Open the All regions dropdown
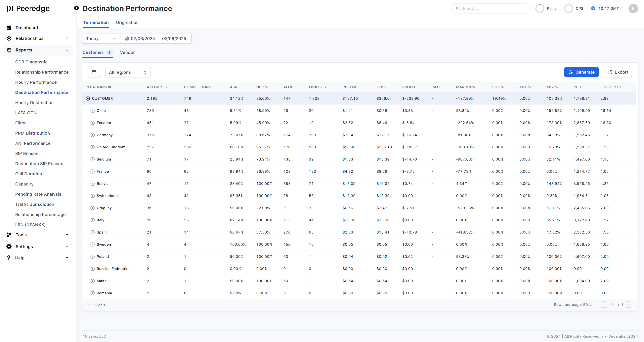The height and width of the screenshot is (342, 644). click(128, 72)
